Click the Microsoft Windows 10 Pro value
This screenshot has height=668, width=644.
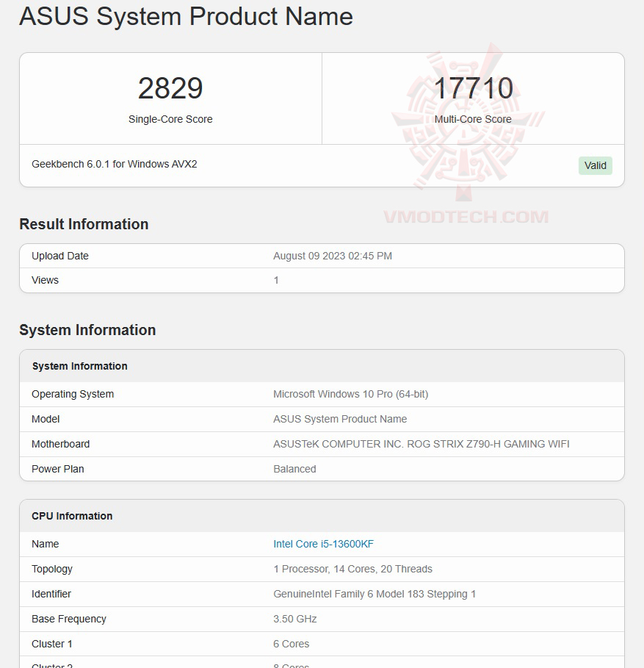350,394
